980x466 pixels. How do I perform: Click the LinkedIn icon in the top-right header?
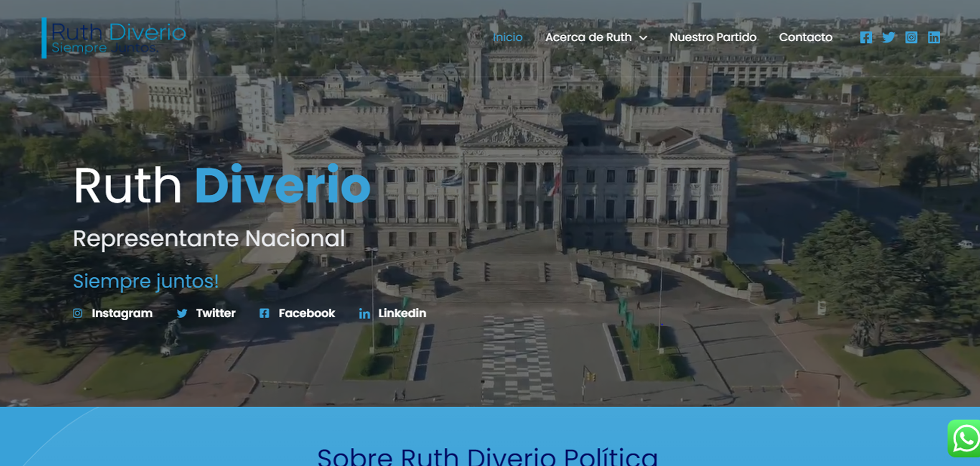[934, 37]
